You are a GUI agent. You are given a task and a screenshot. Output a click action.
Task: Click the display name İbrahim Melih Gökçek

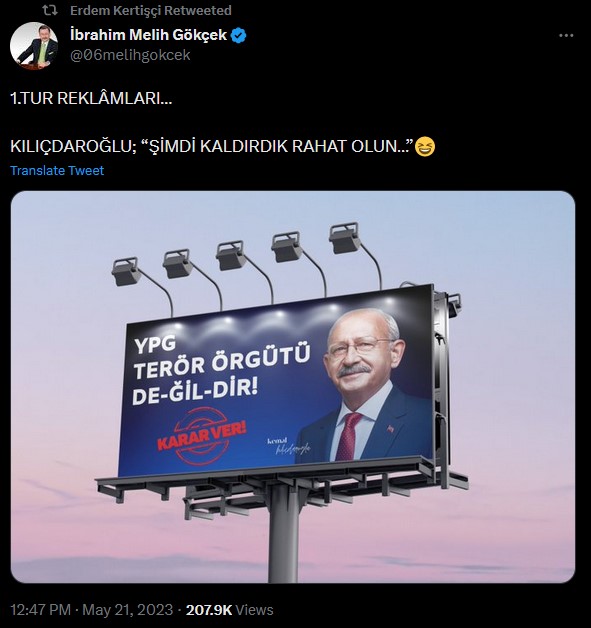pos(149,35)
